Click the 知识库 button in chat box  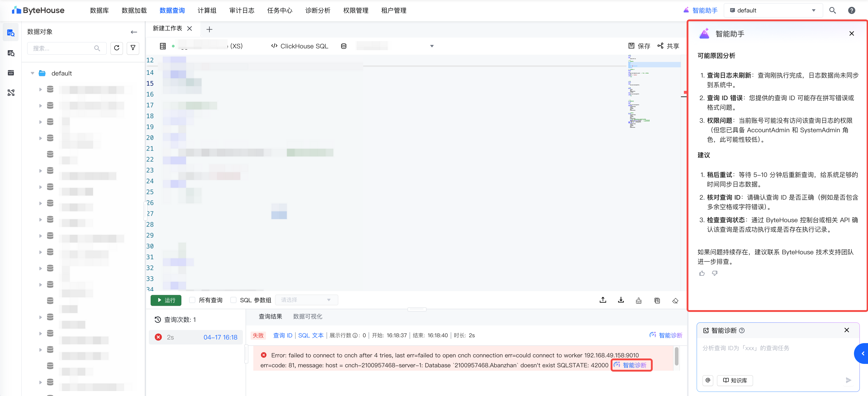pos(735,380)
